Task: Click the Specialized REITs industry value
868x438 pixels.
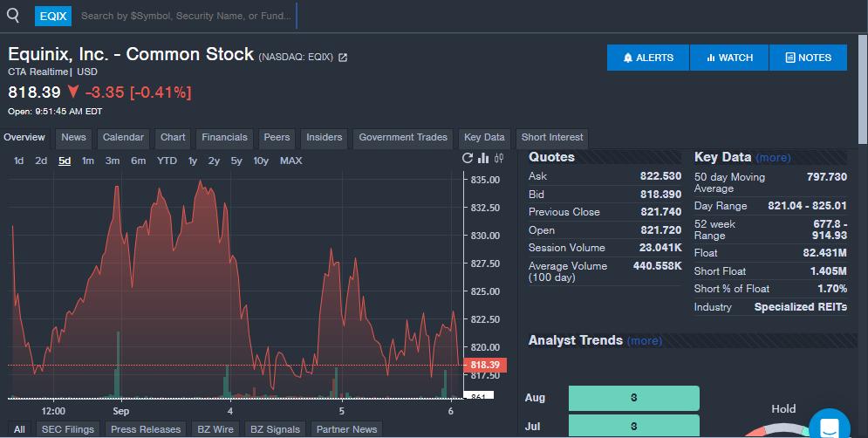Action: 801,307
